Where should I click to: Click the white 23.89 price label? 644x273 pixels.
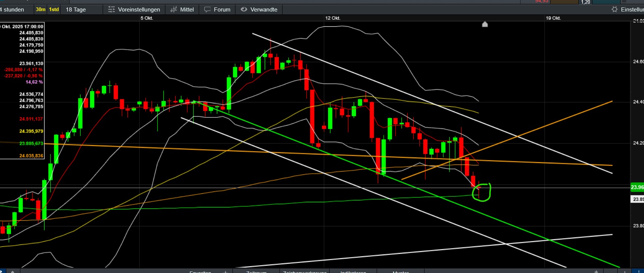(637, 199)
